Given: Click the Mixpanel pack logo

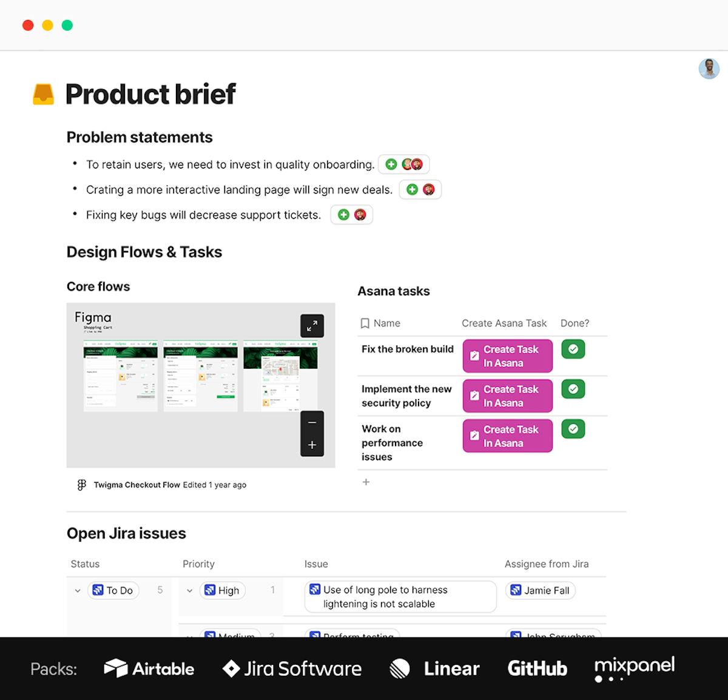Looking at the screenshot, I should [634, 666].
